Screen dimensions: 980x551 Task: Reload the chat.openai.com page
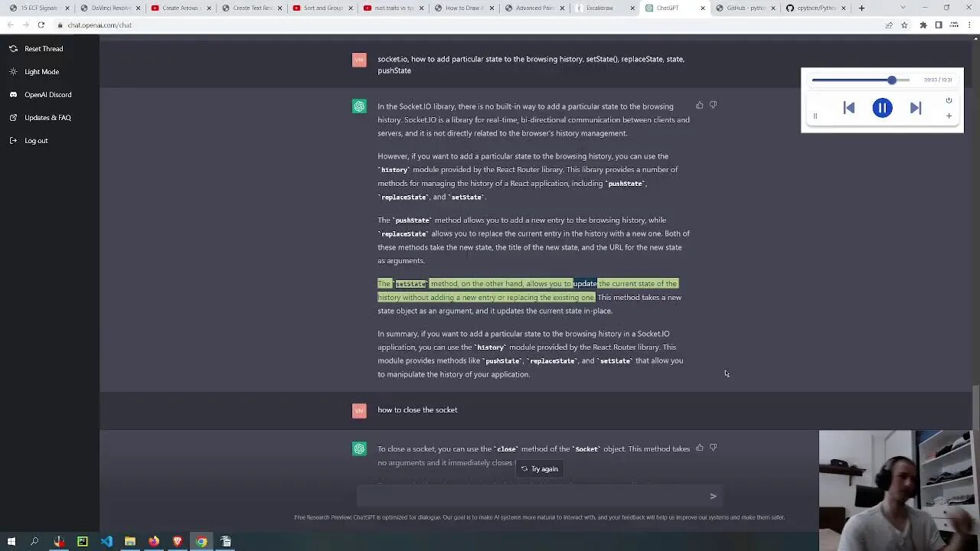[41, 24]
